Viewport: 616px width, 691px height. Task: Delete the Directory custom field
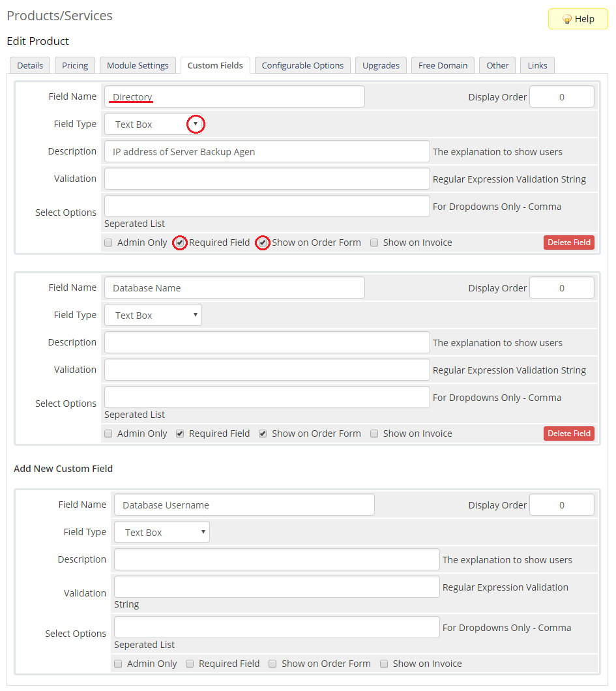(568, 243)
